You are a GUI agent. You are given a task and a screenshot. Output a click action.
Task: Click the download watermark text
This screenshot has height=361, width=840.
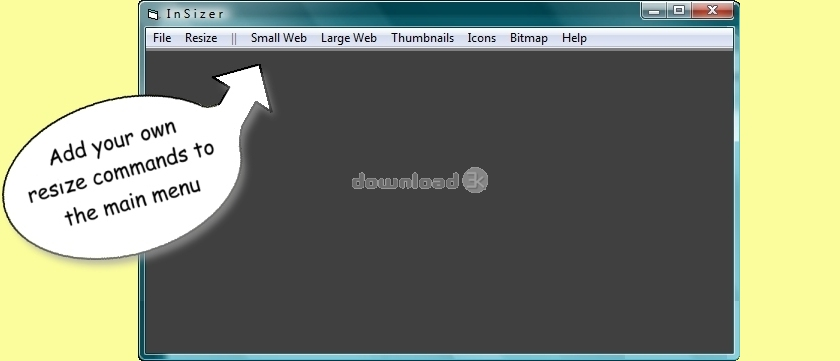[405, 181]
